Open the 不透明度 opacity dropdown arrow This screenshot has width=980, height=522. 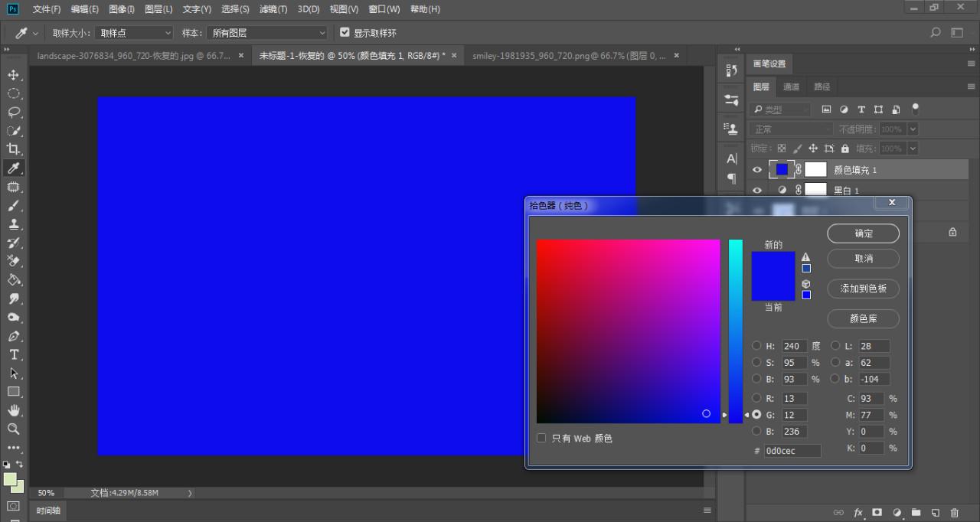click(912, 129)
